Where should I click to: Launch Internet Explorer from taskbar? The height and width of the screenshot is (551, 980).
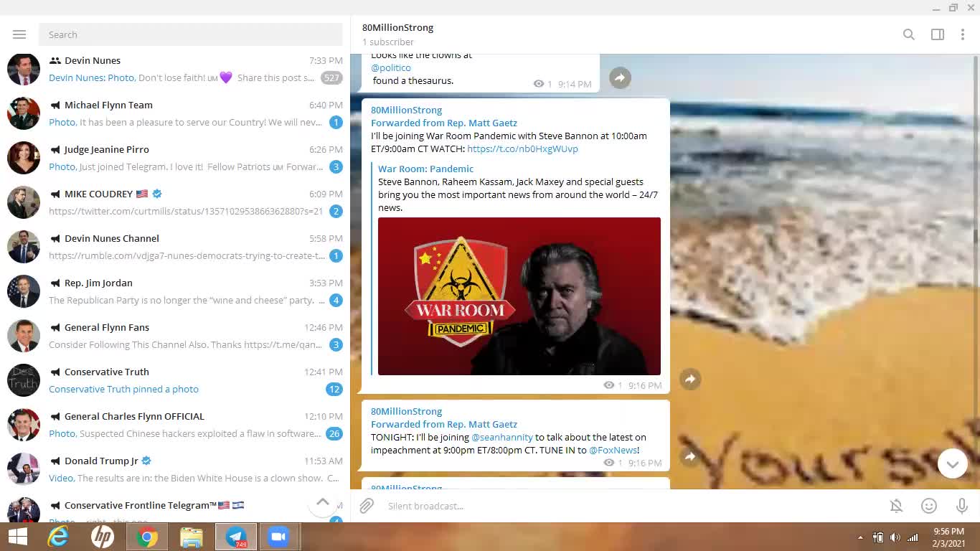click(x=58, y=537)
